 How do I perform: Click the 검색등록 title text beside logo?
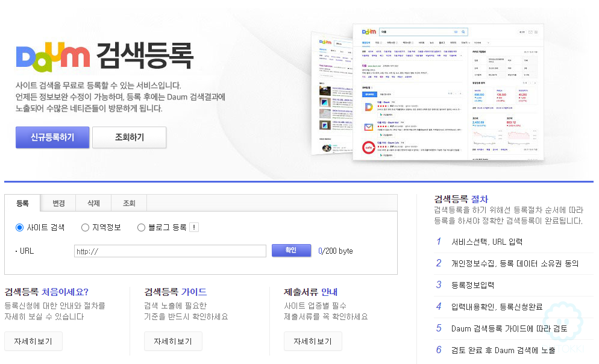(x=145, y=56)
